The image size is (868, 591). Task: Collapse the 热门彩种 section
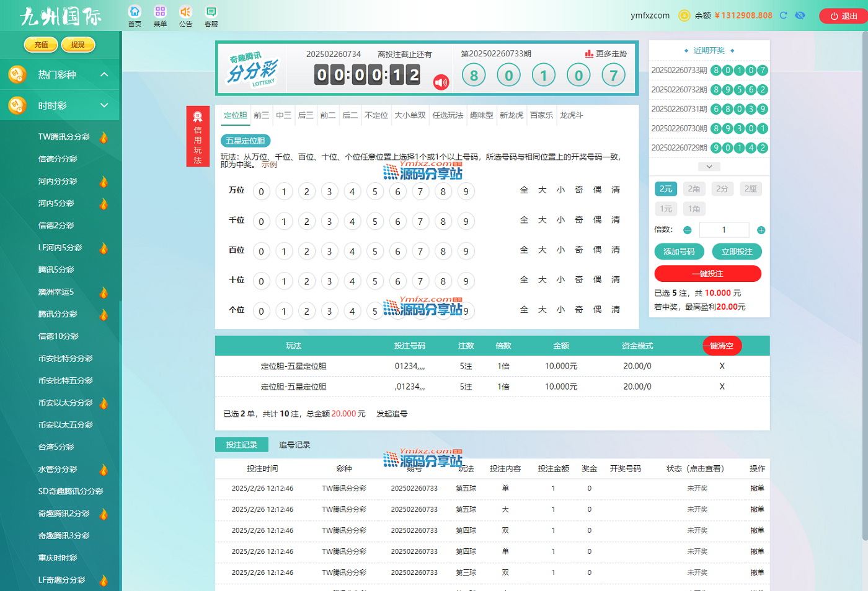pos(104,74)
